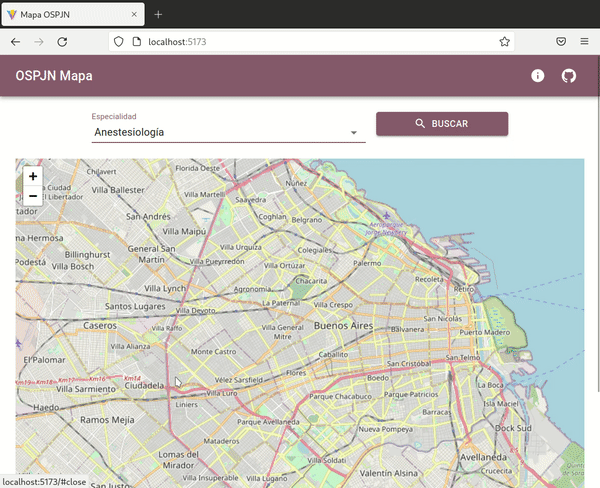
Task: Open the Anestesiología specialty selector
Action: click(x=228, y=132)
